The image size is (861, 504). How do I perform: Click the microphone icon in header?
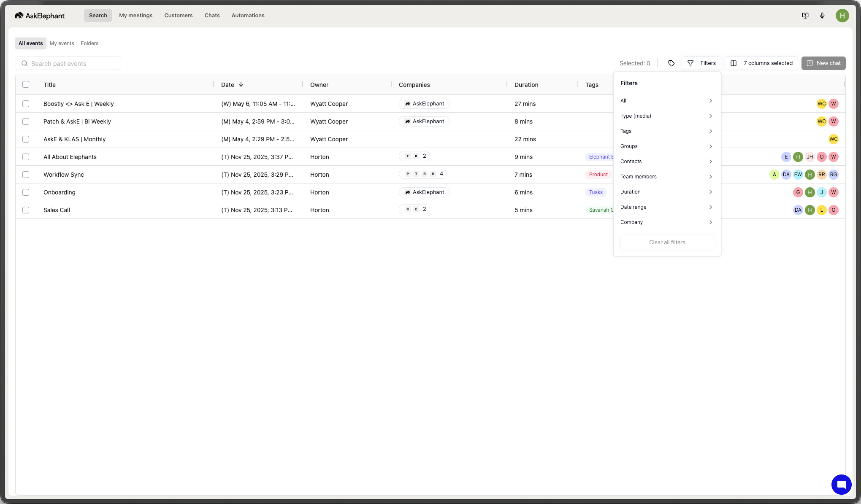coord(822,16)
